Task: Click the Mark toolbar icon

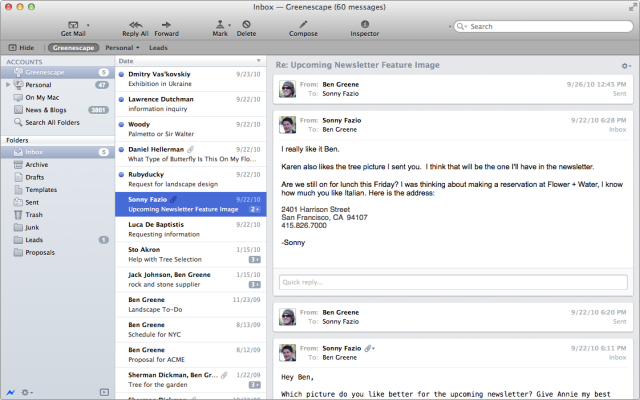Action: coord(220,25)
